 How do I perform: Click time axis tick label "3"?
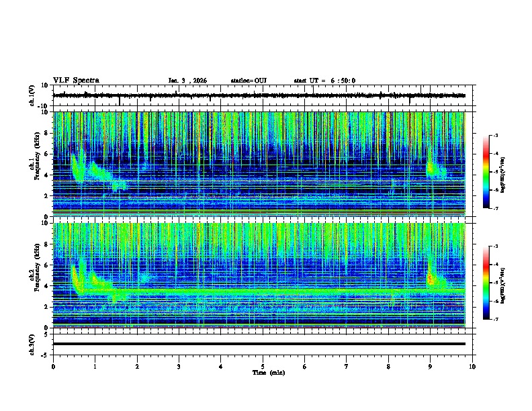[179, 366]
